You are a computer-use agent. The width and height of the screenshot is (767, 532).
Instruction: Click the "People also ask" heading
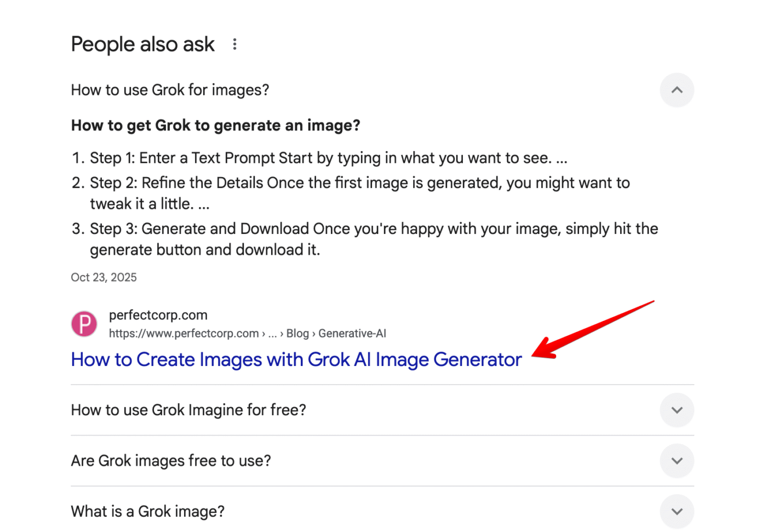pos(142,44)
